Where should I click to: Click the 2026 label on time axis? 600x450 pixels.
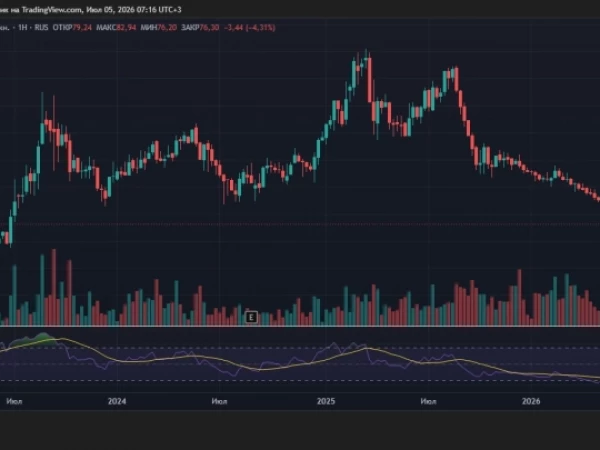pyautogui.click(x=531, y=401)
